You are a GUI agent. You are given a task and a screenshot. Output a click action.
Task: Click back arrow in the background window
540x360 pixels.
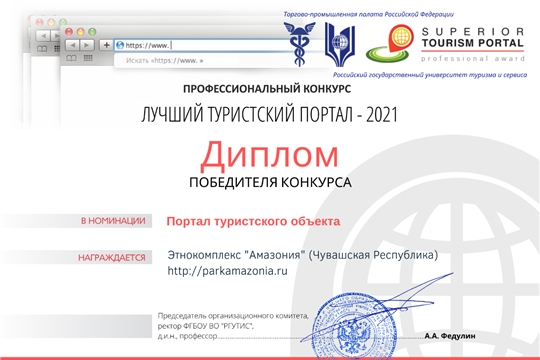(x=43, y=35)
